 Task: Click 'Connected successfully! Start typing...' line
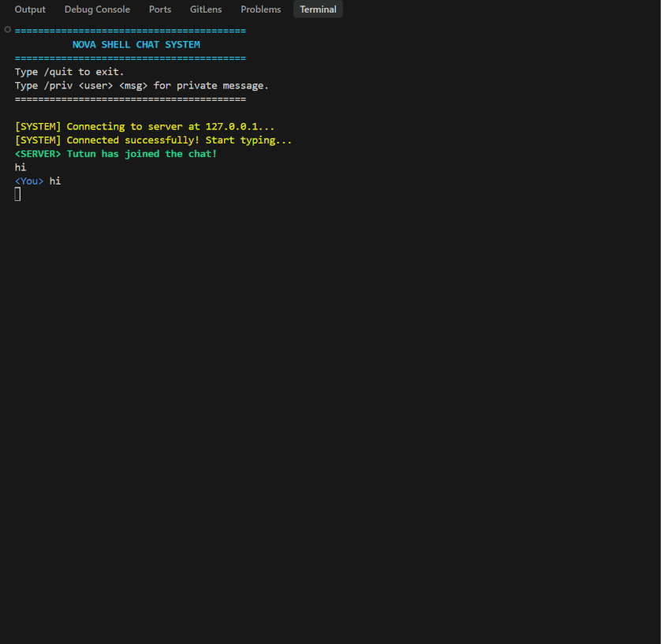click(x=154, y=140)
